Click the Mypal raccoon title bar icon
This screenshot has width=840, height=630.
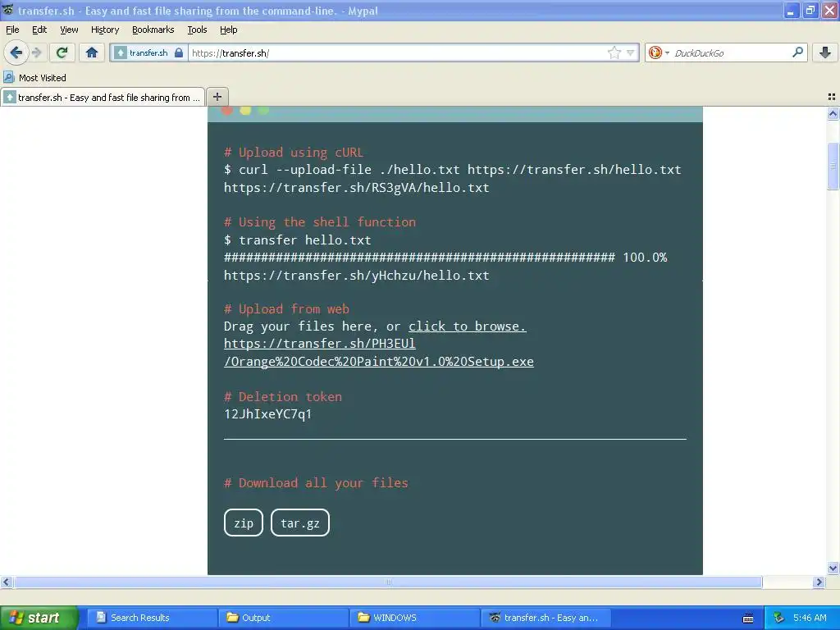click(8, 10)
